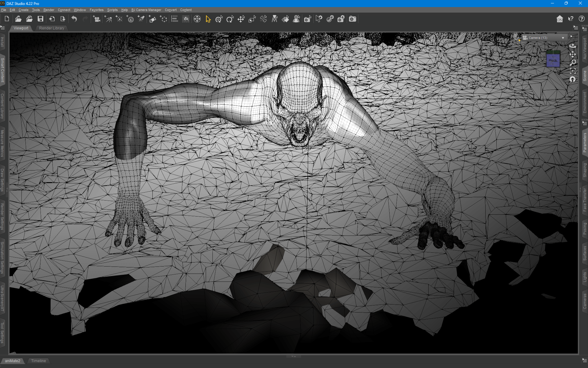Open the Convert menu
The height and width of the screenshot is (368, 588).
coord(171,10)
